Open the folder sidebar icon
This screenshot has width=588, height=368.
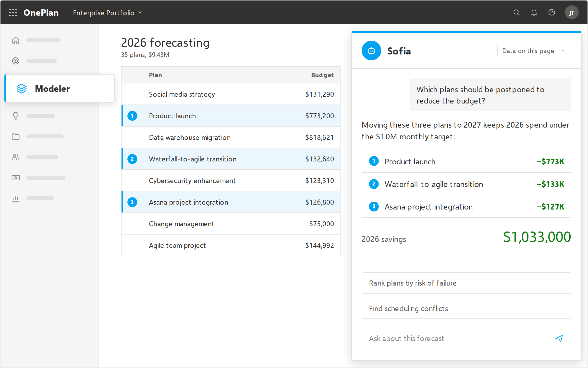click(16, 136)
